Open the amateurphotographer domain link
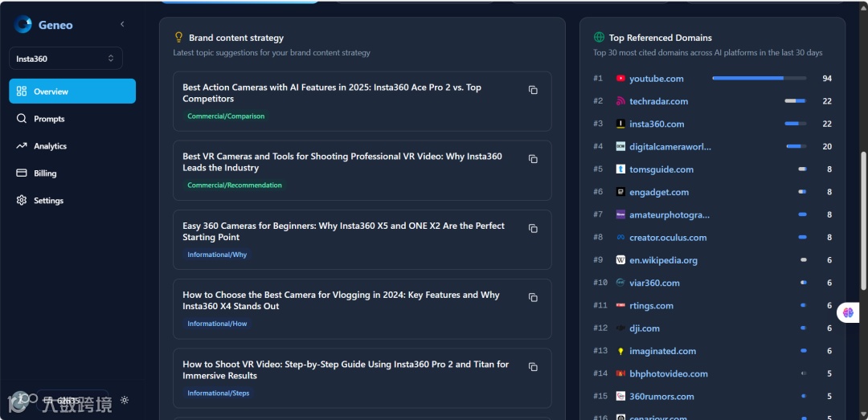 point(669,214)
